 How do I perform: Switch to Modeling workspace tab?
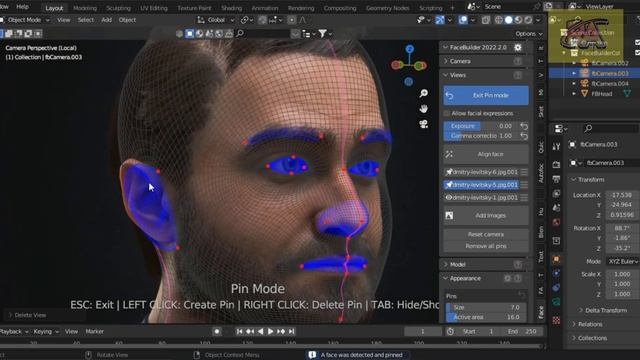[85, 8]
